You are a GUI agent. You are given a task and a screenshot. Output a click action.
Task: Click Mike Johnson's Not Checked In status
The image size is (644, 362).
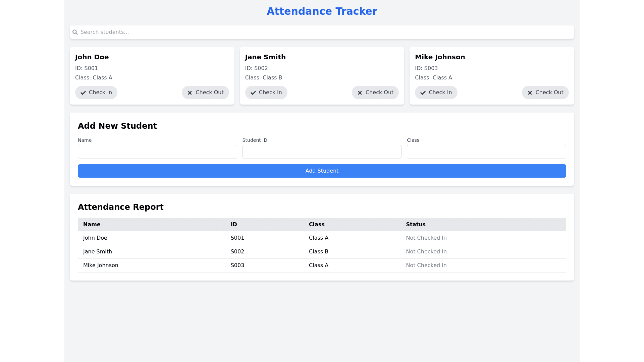point(426,265)
